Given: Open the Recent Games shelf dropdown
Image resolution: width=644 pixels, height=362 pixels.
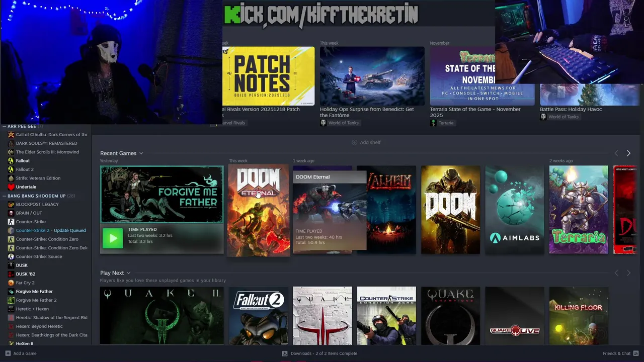Looking at the screenshot, I should pos(141,153).
